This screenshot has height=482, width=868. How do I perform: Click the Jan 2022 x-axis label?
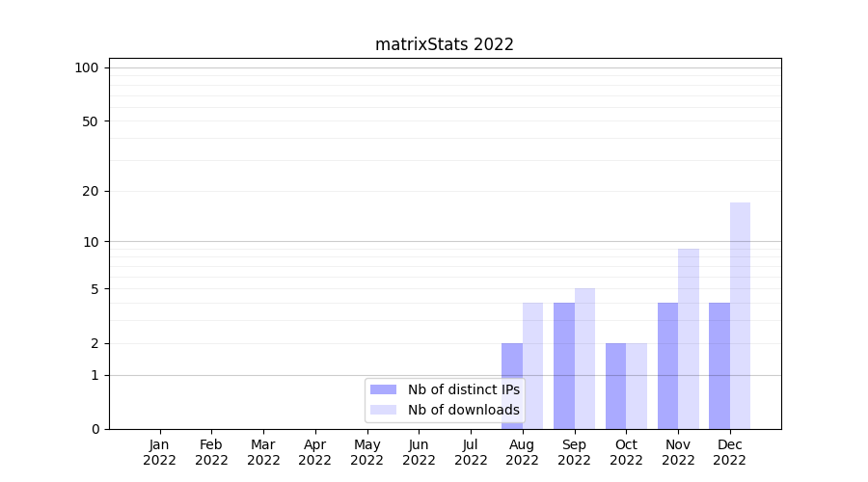pyautogui.click(x=160, y=452)
